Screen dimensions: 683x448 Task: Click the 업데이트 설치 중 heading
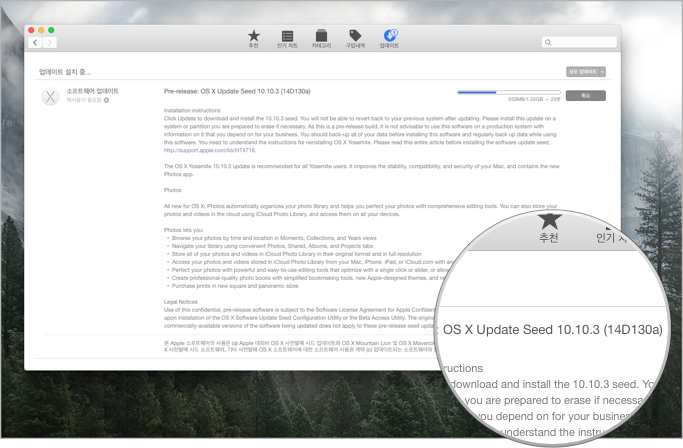click(x=65, y=72)
